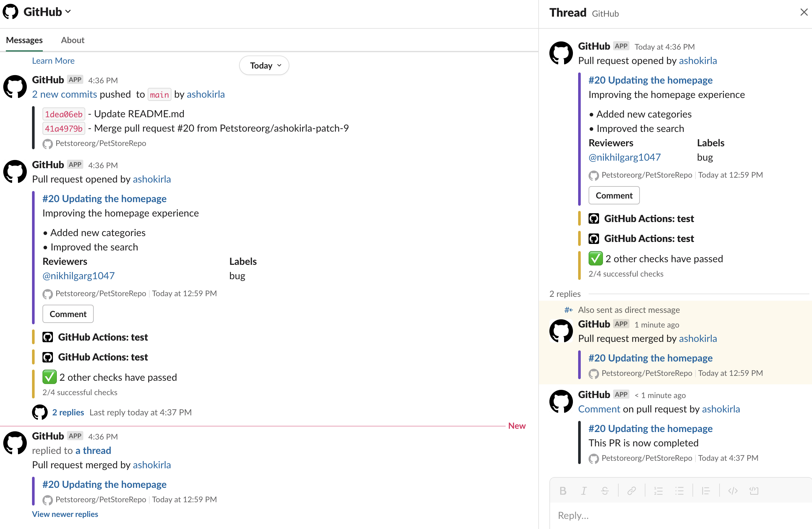Image resolution: width=812 pixels, height=529 pixels.
Task: Select the Messages tab
Action: click(24, 40)
